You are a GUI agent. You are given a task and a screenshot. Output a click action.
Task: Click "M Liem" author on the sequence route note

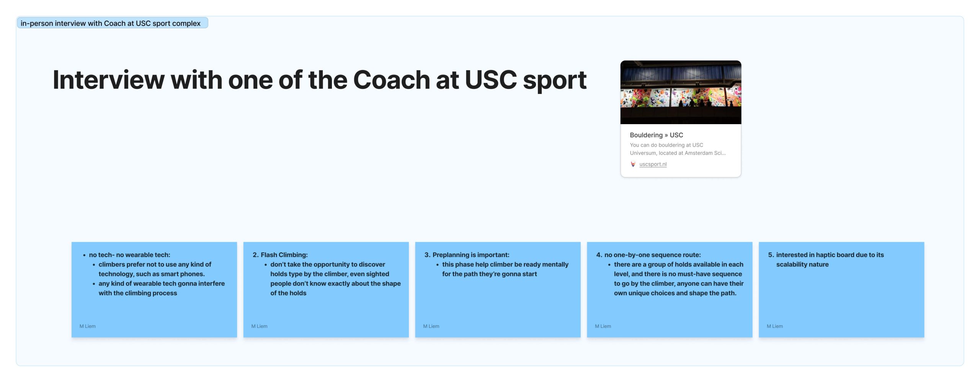pyautogui.click(x=603, y=326)
